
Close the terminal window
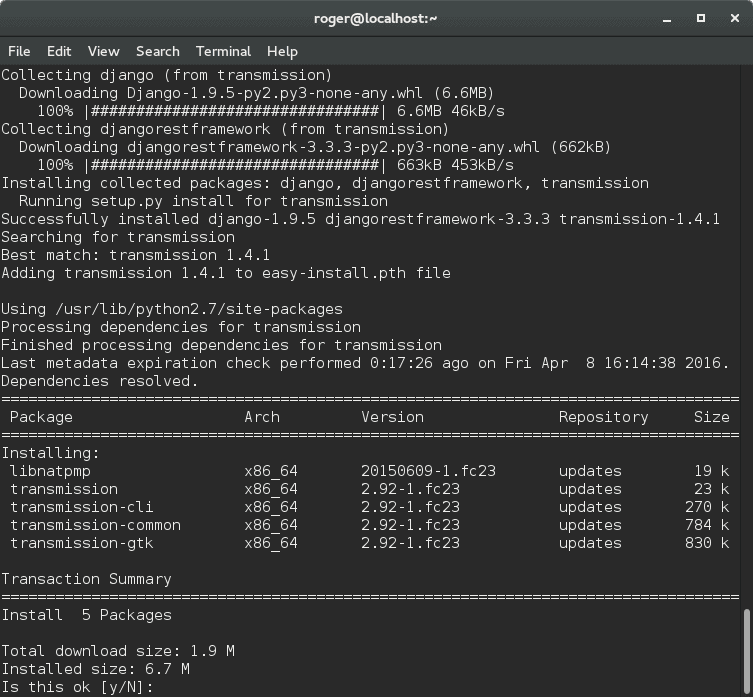tap(735, 18)
